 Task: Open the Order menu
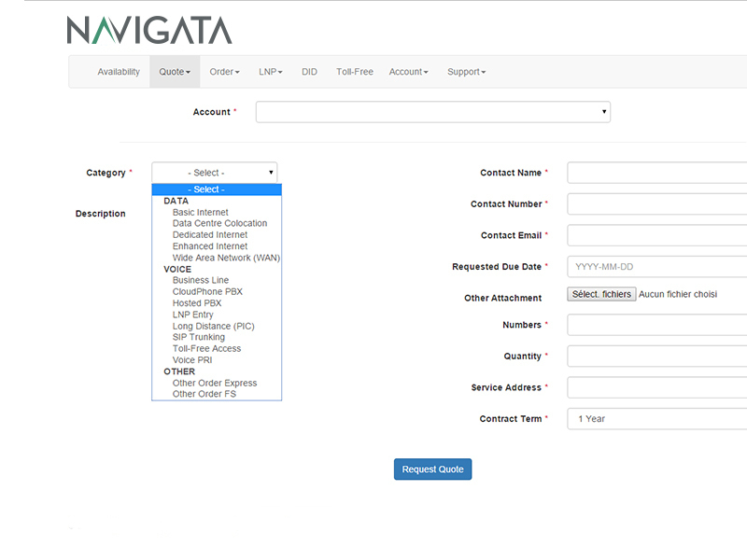(x=224, y=72)
